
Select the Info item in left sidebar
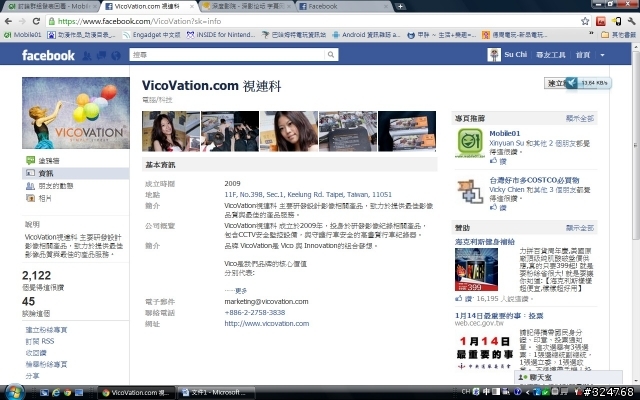(75, 173)
